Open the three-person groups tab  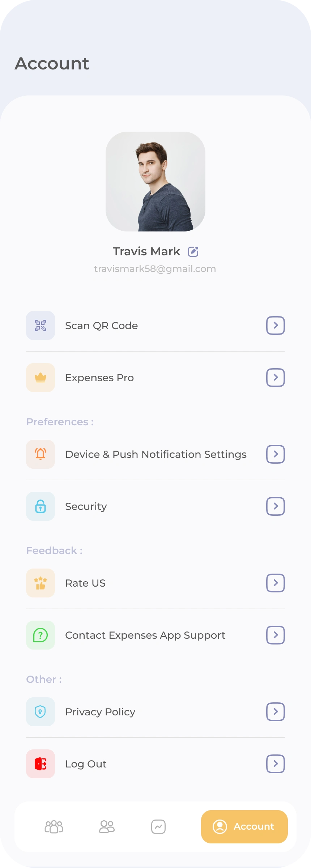pos(54,827)
